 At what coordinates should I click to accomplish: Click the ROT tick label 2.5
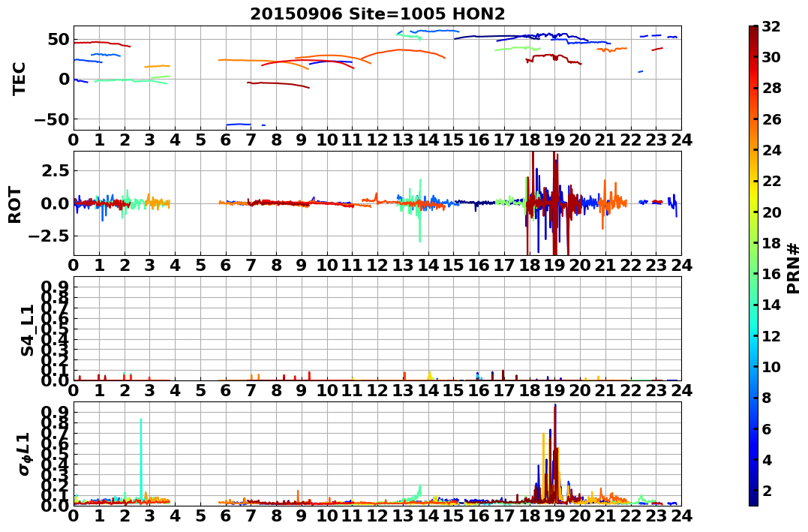pyautogui.click(x=55, y=170)
